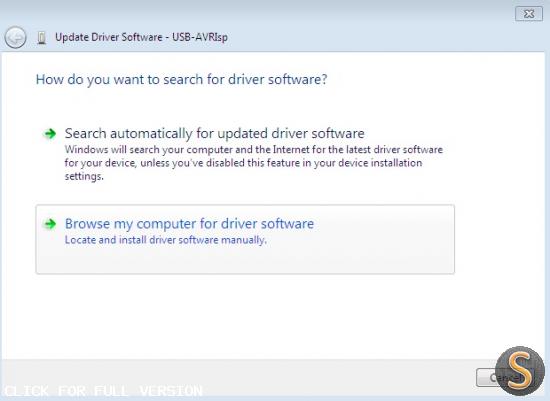Click the USB device icon in title
This screenshot has width=550, height=401.
click(42, 38)
